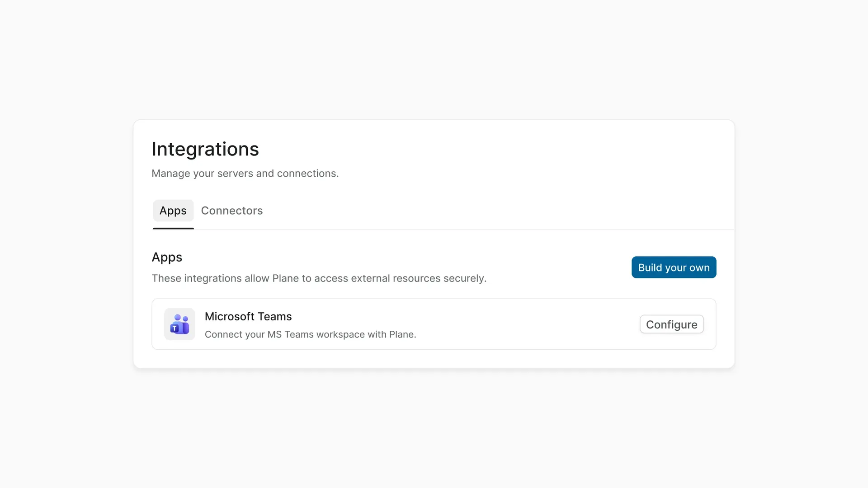Click 'These integrations allow Plane' description text

pyautogui.click(x=319, y=278)
